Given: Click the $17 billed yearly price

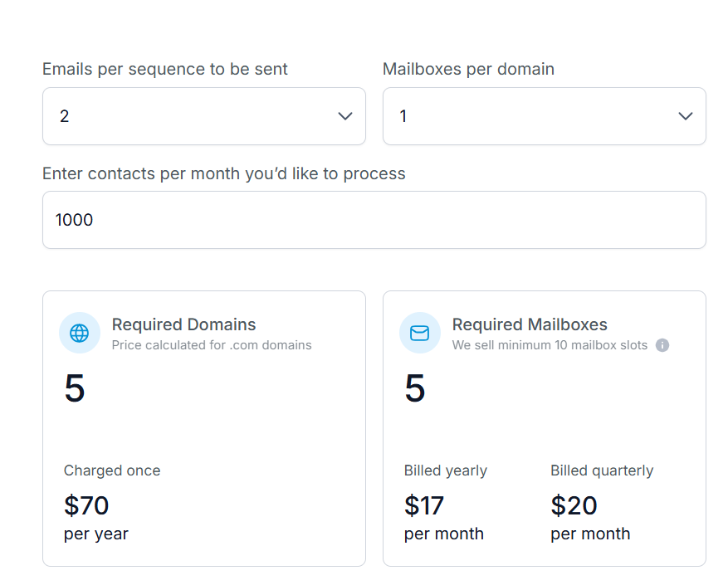Looking at the screenshot, I should [x=424, y=505].
